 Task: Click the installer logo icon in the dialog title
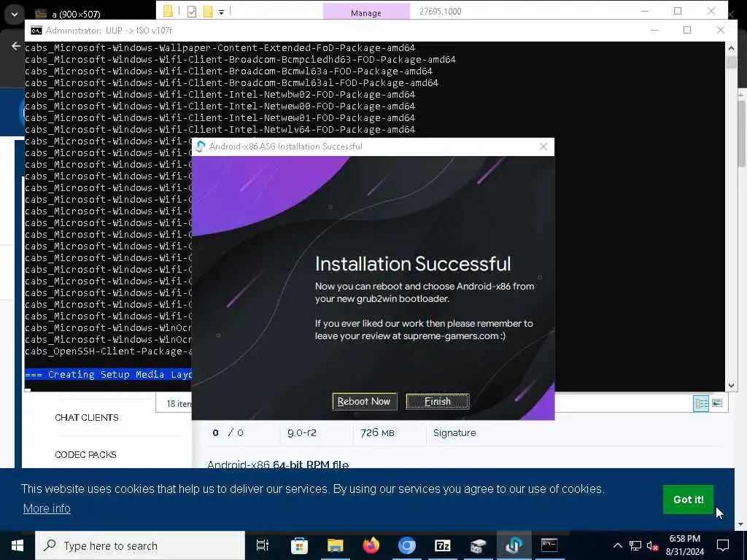click(201, 147)
